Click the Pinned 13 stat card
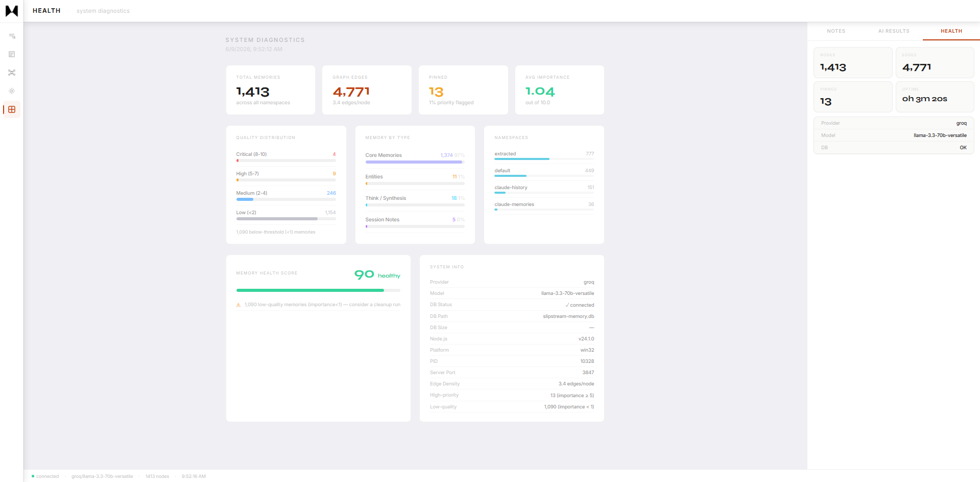The width and height of the screenshot is (980, 482). (463, 90)
